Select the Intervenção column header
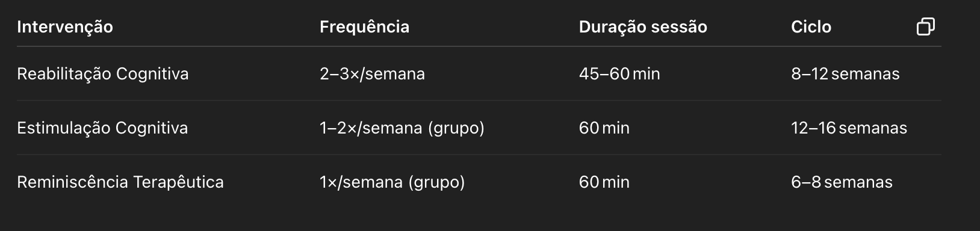 tap(65, 27)
